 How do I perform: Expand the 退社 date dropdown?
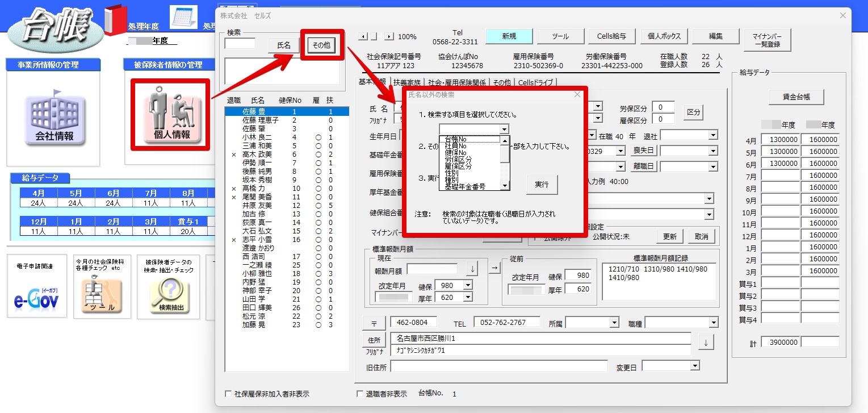[x=714, y=135]
